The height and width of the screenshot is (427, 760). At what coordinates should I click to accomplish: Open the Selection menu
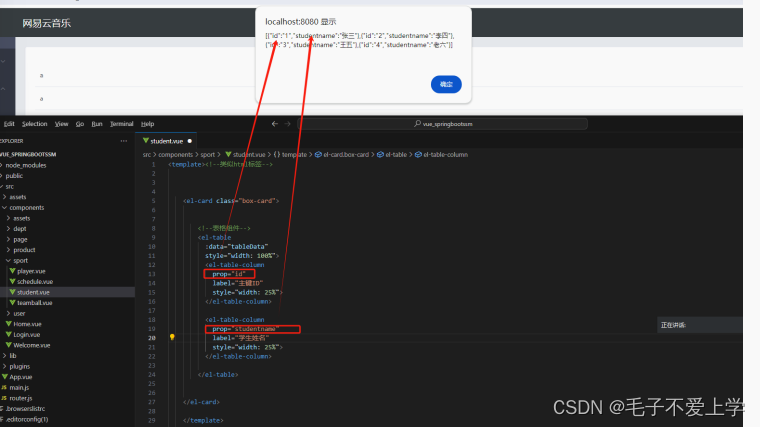click(x=34, y=124)
